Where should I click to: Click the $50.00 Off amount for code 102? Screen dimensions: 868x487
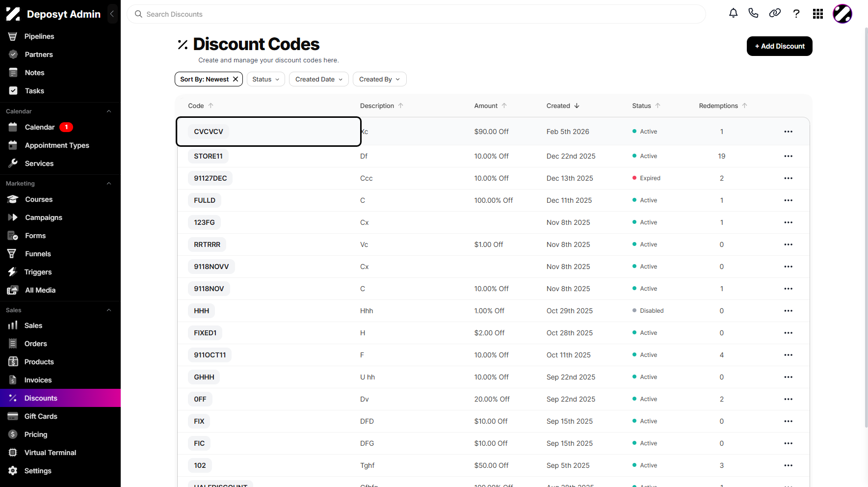491,465
